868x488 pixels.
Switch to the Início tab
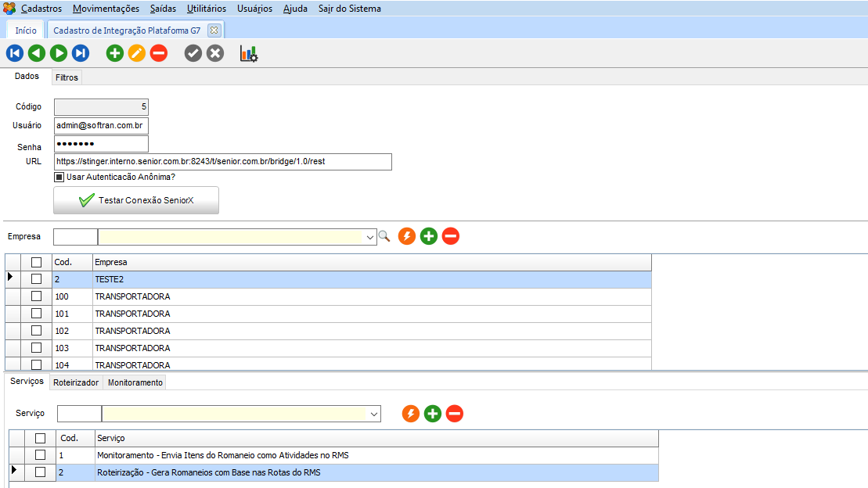pos(26,30)
